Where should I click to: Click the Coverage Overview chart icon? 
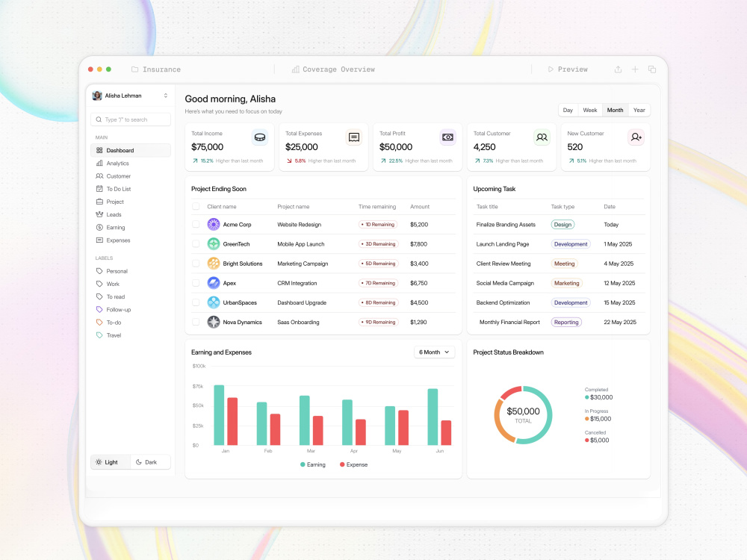[x=295, y=69]
